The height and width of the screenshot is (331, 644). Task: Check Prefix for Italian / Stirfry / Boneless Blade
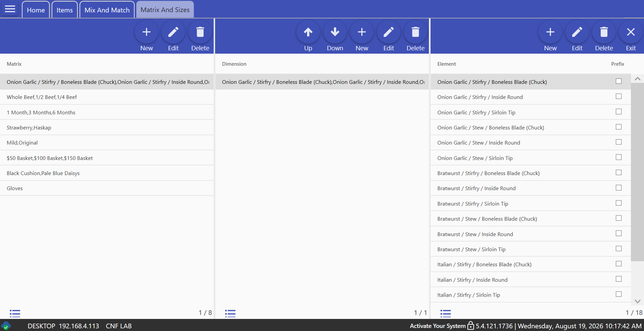click(618, 264)
